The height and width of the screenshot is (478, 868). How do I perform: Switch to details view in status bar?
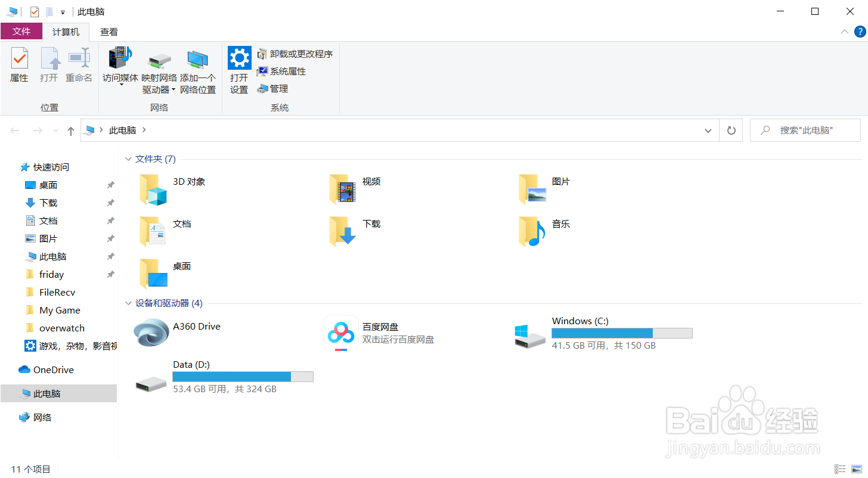coord(840,470)
